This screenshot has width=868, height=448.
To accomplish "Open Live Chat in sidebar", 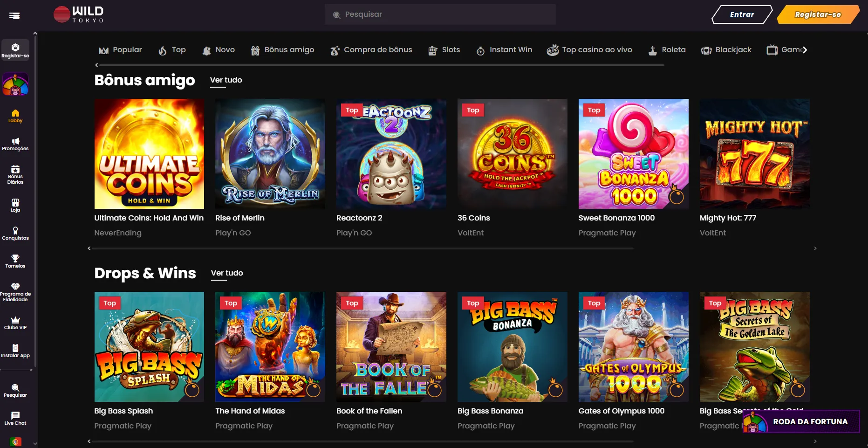I will 15,419.
